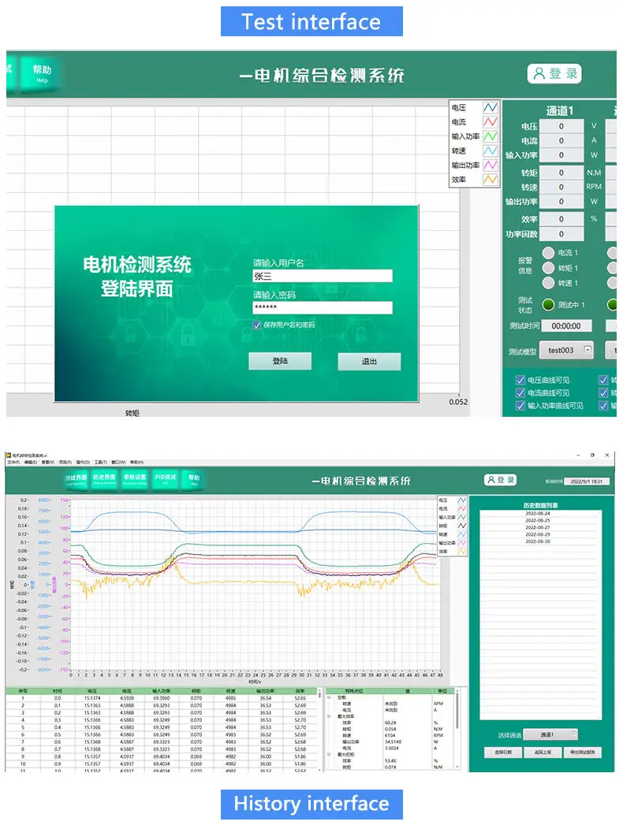Image resolution: width=623 pixels, height=840 pixels.
Task: Click the Channel 1 转矩 value field
Action: click(561, 173)
